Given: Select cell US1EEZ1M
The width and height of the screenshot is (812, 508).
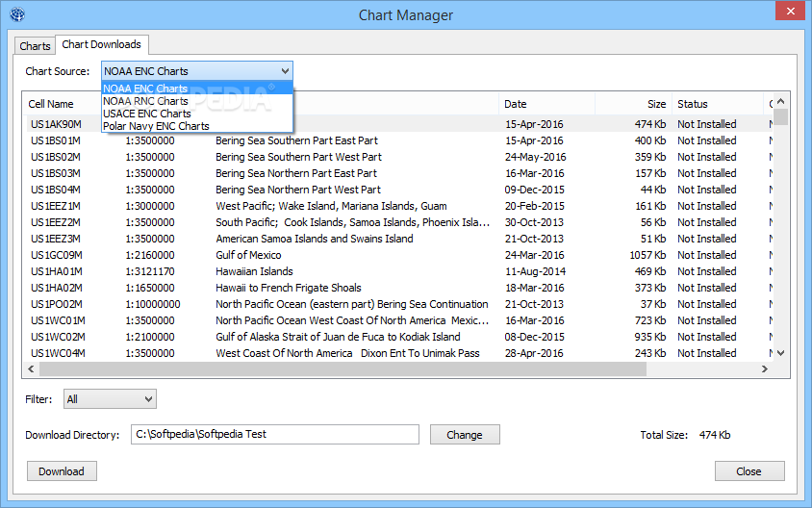Looking at the screenshot, I should pos(56,206).
